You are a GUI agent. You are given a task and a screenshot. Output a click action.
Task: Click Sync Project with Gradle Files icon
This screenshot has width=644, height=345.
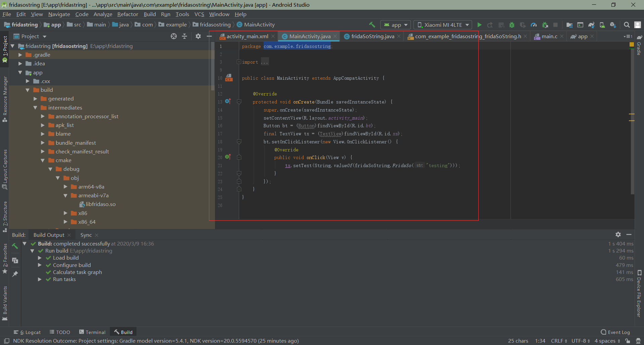click(591, 25)
